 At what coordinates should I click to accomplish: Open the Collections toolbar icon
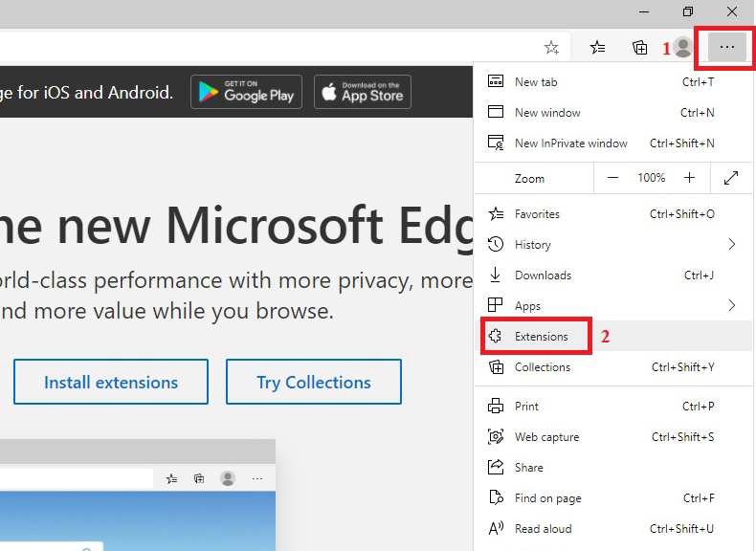click(640, 47)
